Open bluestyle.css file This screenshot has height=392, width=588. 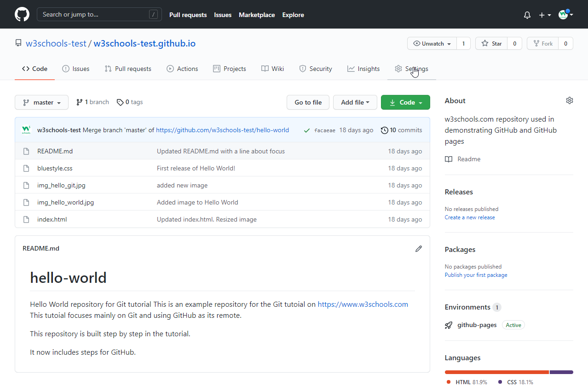point(55,168)
